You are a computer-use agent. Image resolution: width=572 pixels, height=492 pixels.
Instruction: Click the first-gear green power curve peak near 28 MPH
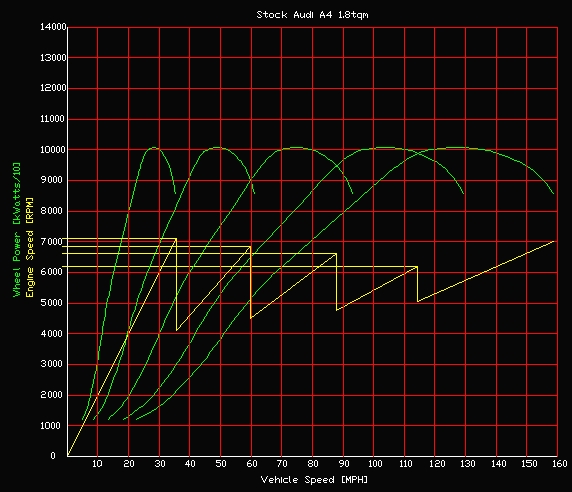[x=154, y=148]
